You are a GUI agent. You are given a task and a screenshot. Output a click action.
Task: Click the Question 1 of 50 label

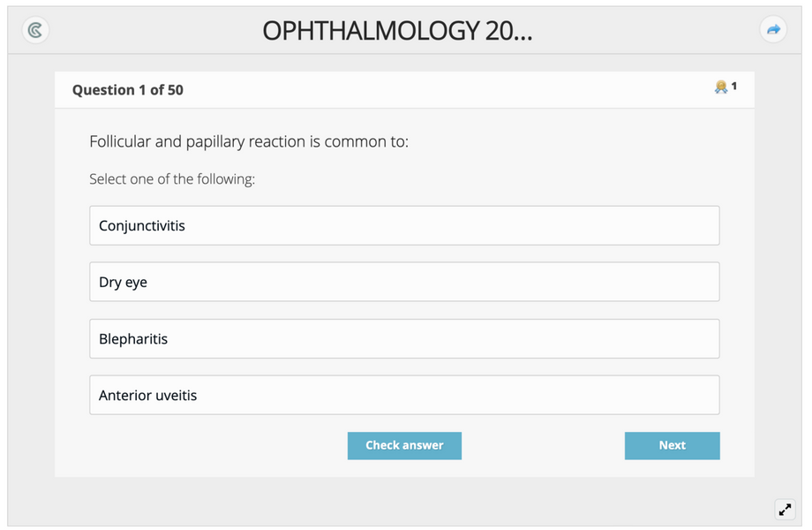128,90
